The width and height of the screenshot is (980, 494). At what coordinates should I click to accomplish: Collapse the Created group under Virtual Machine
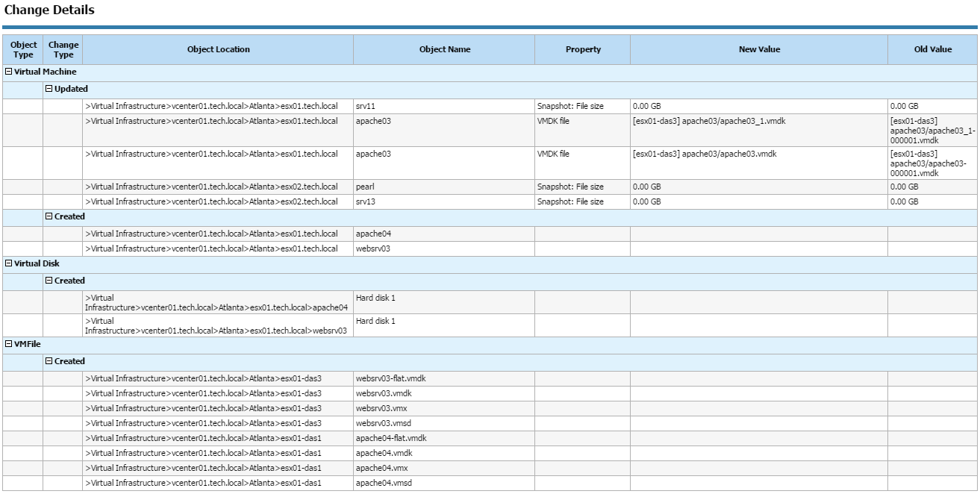[x=49, y=216]
